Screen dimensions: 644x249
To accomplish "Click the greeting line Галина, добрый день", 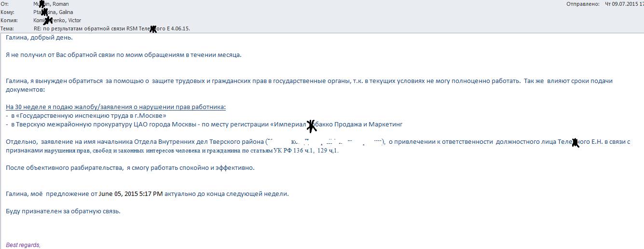I will [39, 38].
